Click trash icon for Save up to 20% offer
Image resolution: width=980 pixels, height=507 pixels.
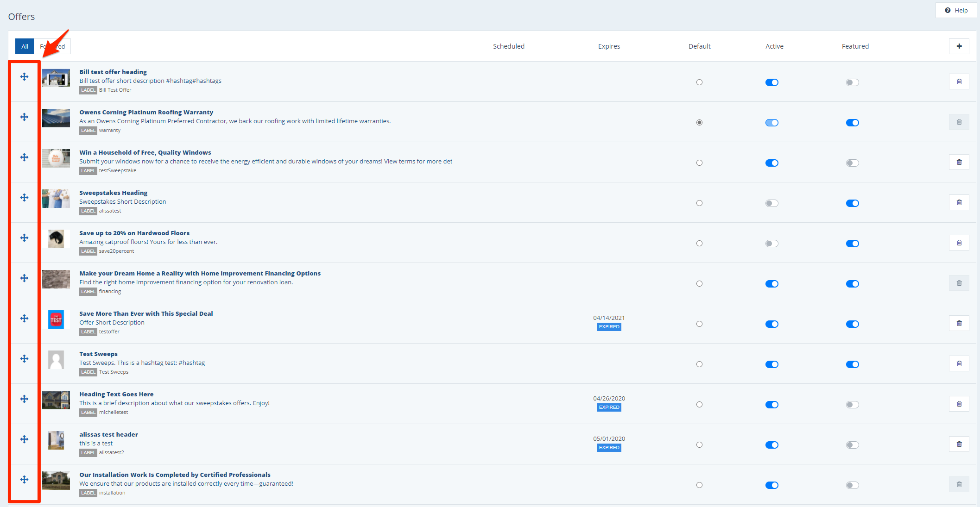(x=959, y=243)
